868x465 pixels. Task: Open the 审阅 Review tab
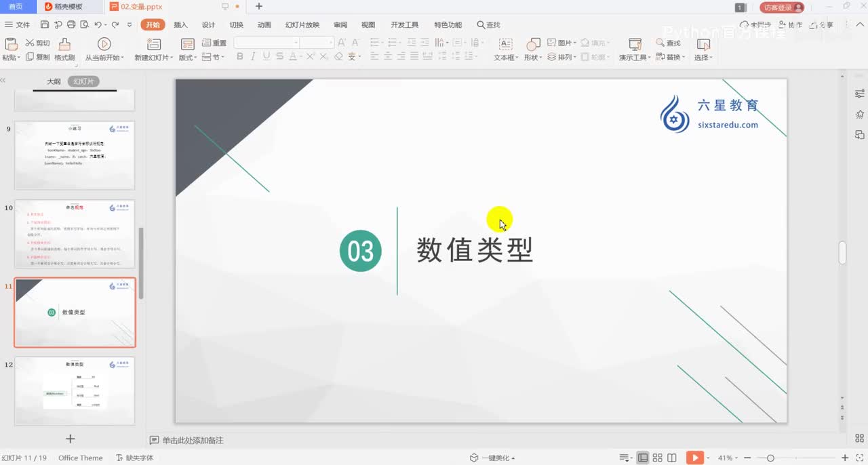pos(340,24)
